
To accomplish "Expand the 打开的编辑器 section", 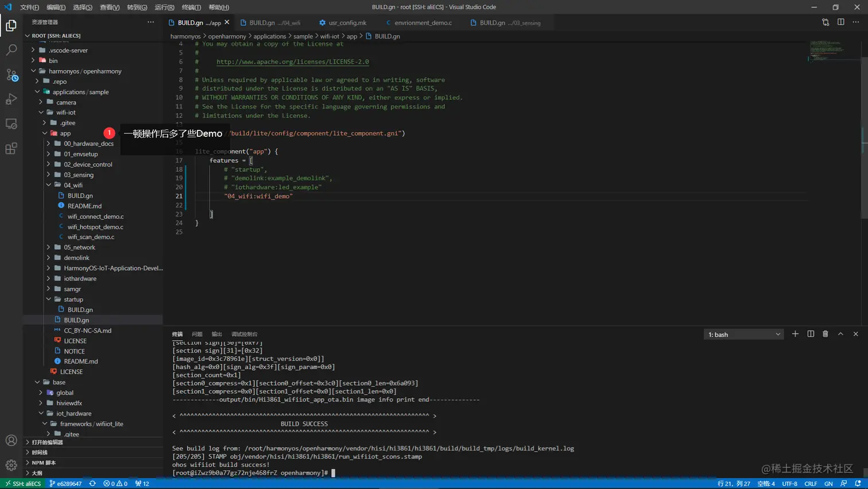I will pos(93,442).
